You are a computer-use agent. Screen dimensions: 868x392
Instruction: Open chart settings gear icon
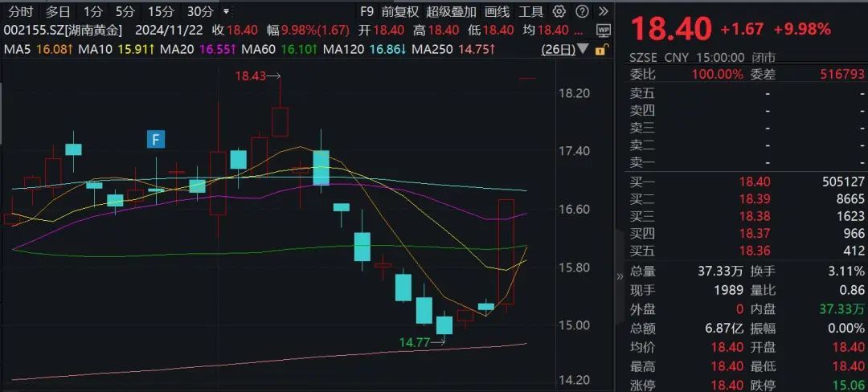coord(559,11)
